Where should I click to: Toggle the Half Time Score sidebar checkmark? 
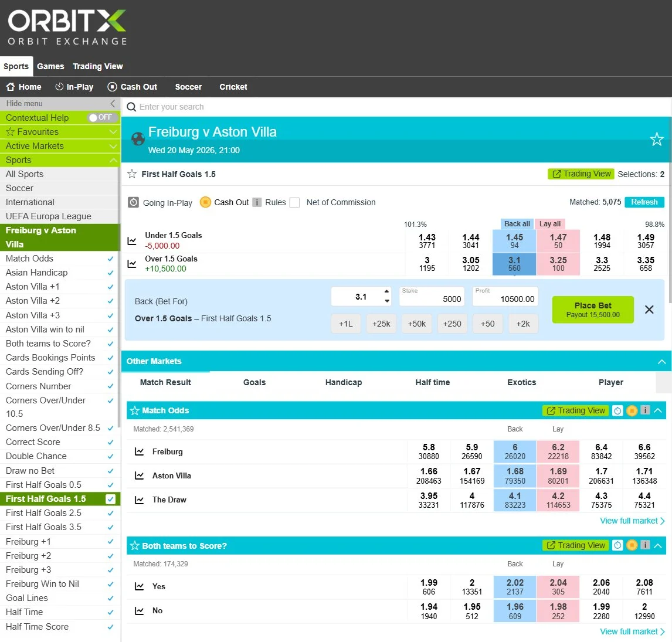click(110, 627)
